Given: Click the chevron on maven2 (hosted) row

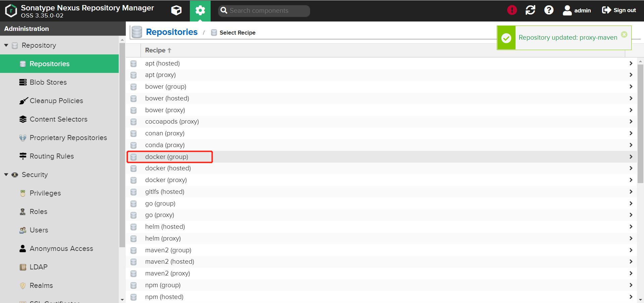Looking at the screenshot, I should click(x=631, y=262).
